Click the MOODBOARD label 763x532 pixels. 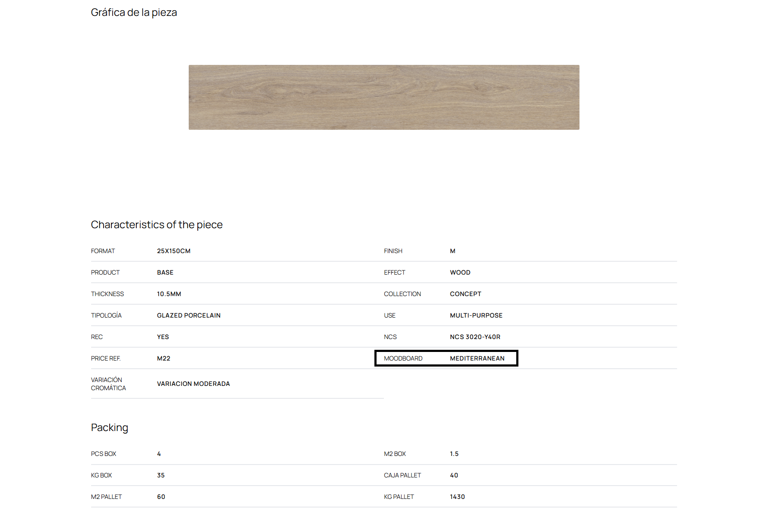pos(403,358)
